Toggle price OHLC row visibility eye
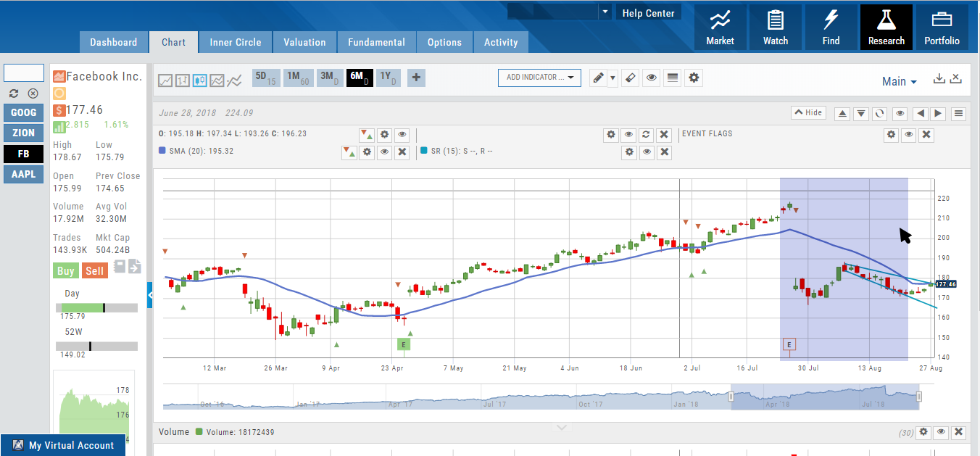Image resolution: width=980 pixels, height=456 pixels. coord(402,135)
